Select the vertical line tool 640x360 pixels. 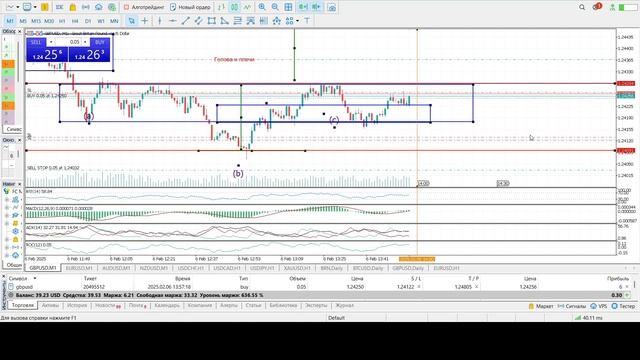[x=160, y=20]
